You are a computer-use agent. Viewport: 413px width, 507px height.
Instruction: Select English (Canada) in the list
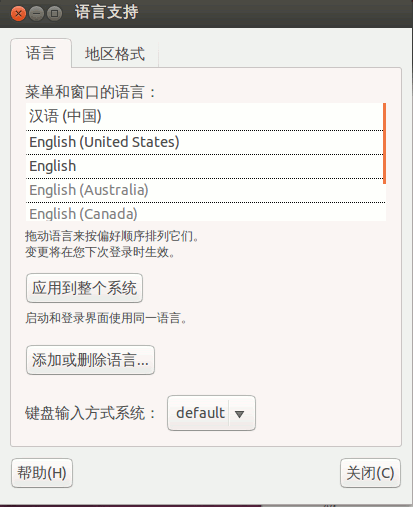click(x=205, y=212)
